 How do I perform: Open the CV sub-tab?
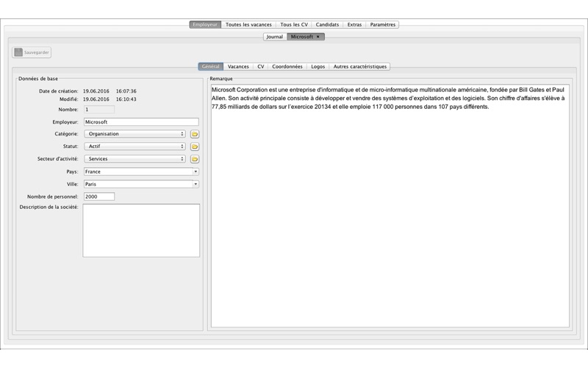coord(261,66)
